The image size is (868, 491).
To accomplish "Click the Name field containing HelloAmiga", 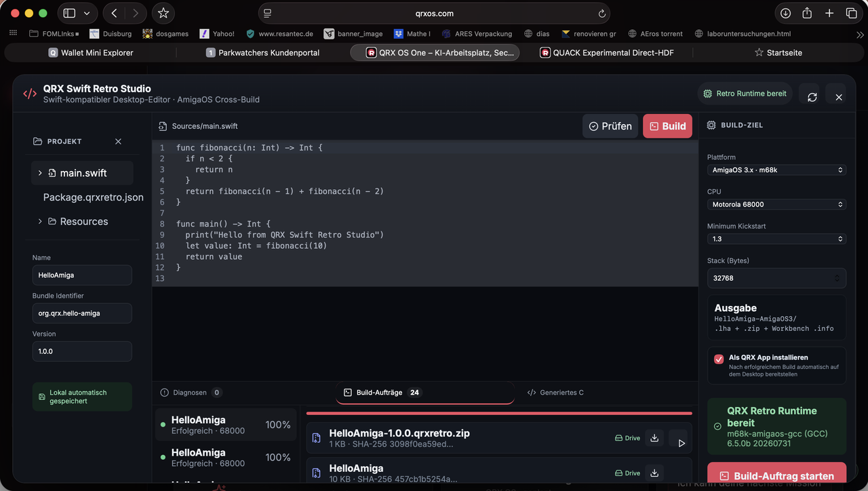I will 82,275.
